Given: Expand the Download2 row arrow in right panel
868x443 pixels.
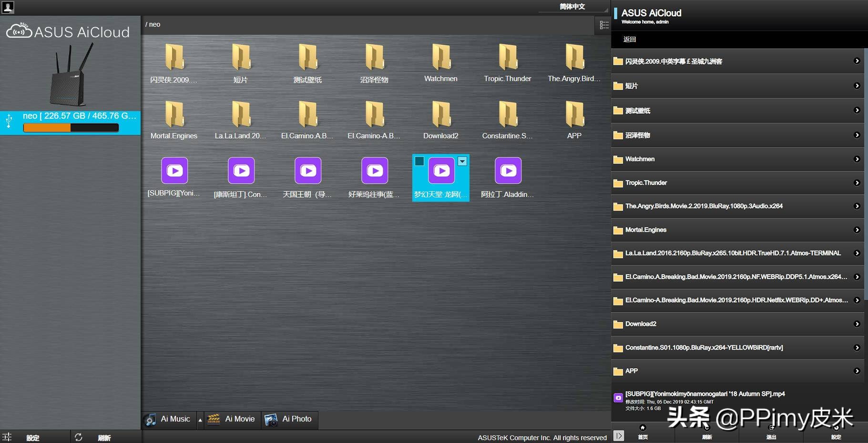Looking at the screenshot, I should point(857,324).
